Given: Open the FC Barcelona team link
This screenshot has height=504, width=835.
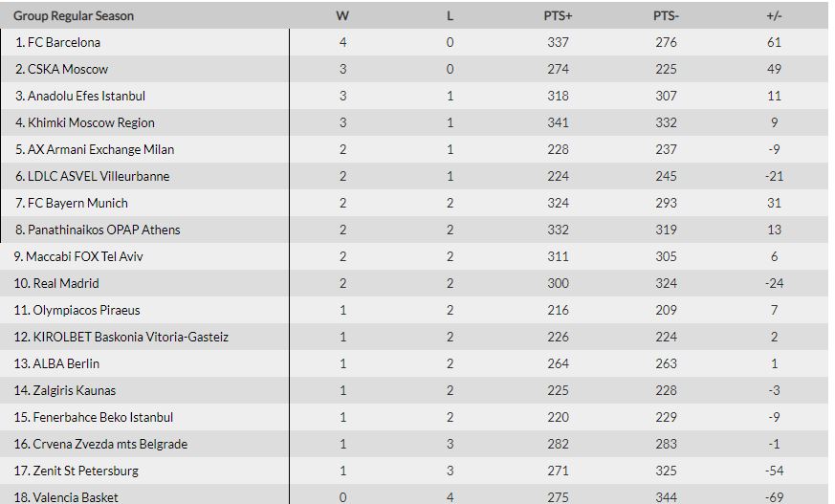Looking at the screenshot, I should pos(64,42).
